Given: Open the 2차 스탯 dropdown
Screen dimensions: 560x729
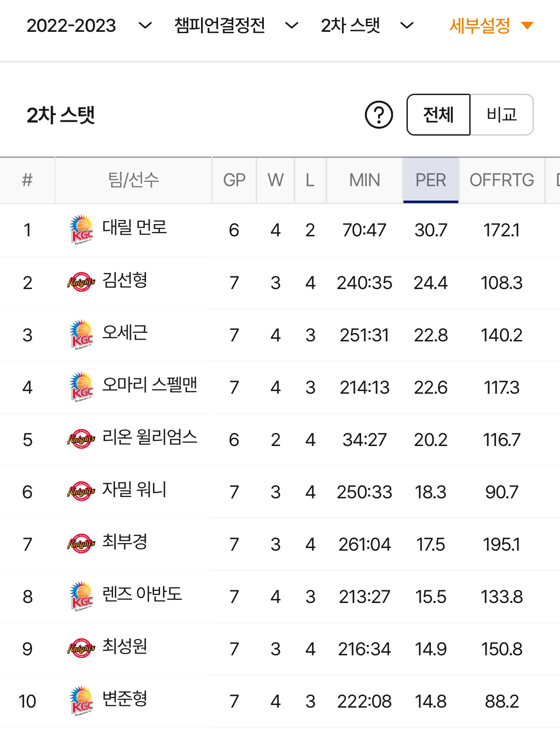Looking at the screenshot, I should [367, 26].
